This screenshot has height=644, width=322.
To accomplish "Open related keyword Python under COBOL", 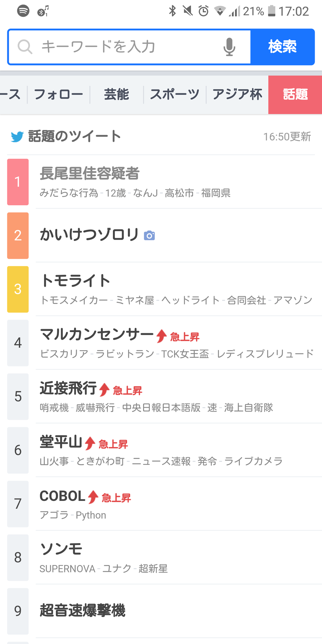I will coord(91,515).
